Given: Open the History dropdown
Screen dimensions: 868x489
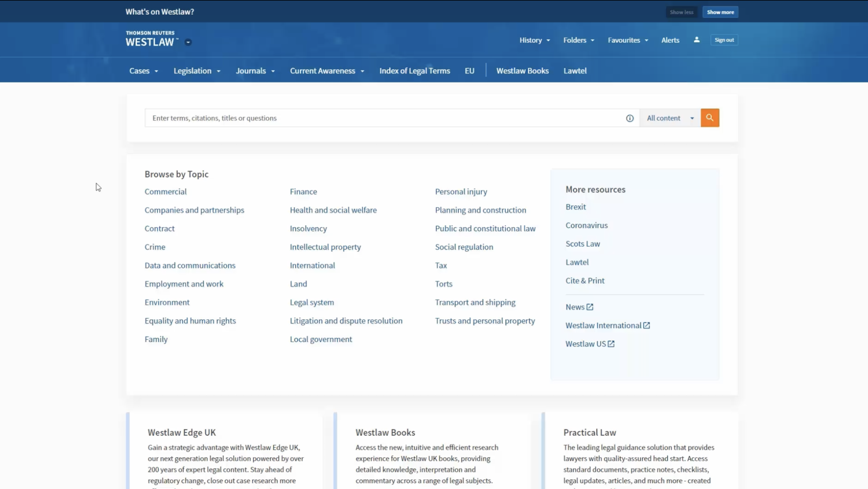Looking at the screenshot, I should coord(534,40).
